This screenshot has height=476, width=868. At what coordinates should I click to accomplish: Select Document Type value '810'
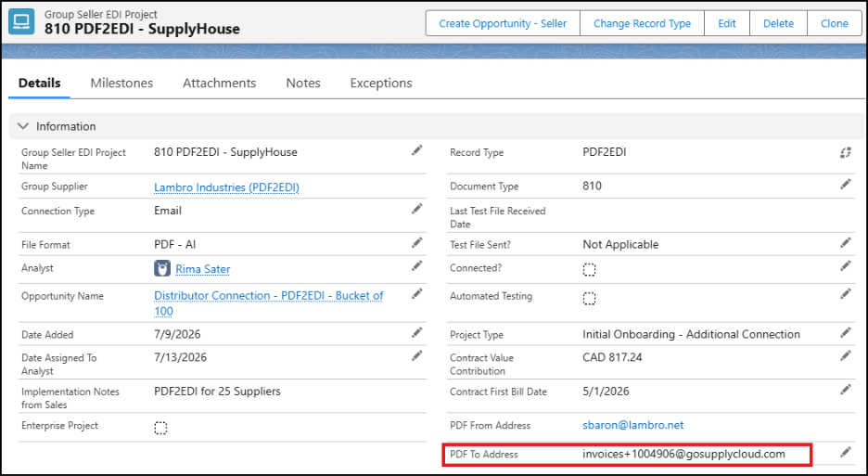[x=592, y=186]
